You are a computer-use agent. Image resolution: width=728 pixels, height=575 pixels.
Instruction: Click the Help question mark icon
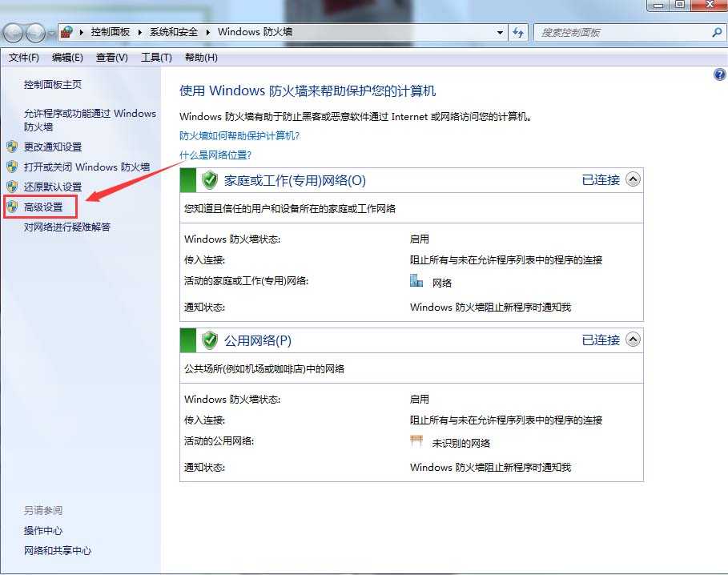[x=718, y=74]
